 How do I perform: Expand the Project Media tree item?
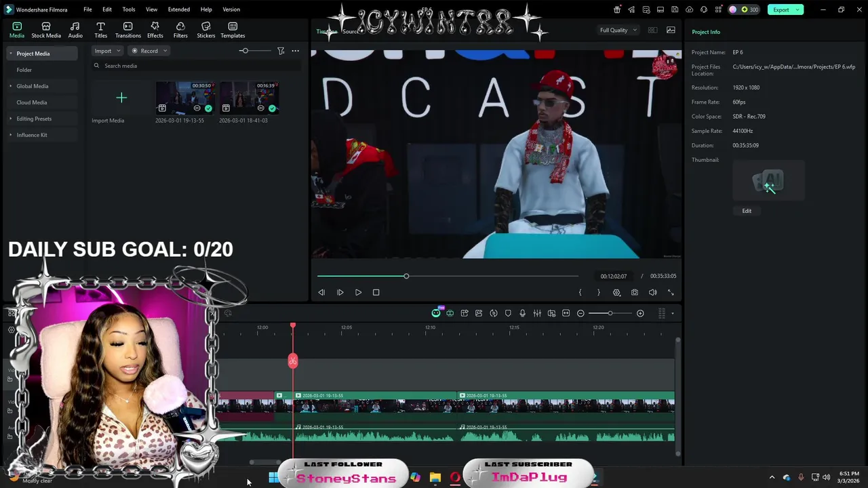pyautogui.click(x=10, y=54)
